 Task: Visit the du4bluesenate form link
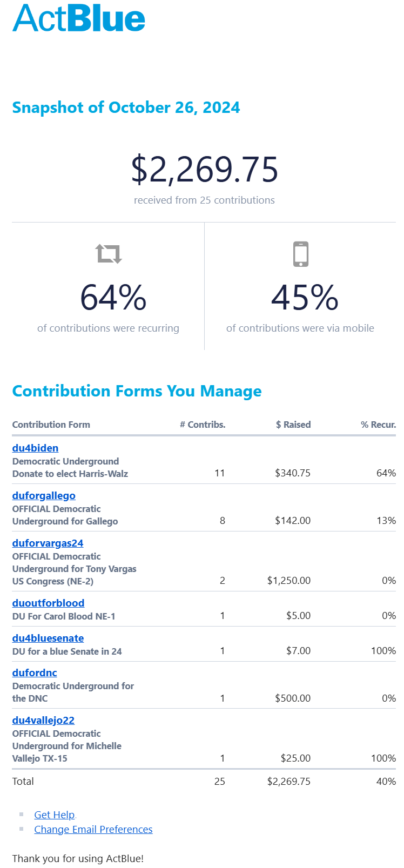pyautogui.click(x=48, y=638)
